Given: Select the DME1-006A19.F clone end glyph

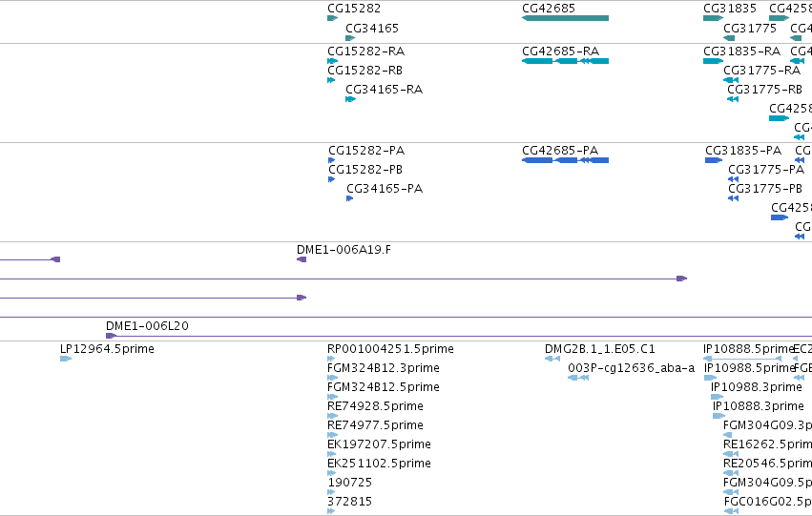Looking at the screenshot, I should [302, 259].
